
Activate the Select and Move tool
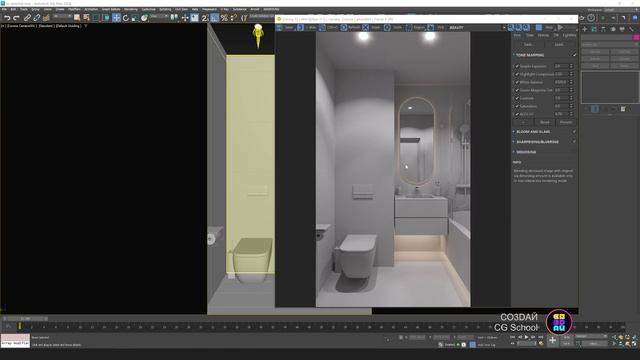(x=116, y=18)
